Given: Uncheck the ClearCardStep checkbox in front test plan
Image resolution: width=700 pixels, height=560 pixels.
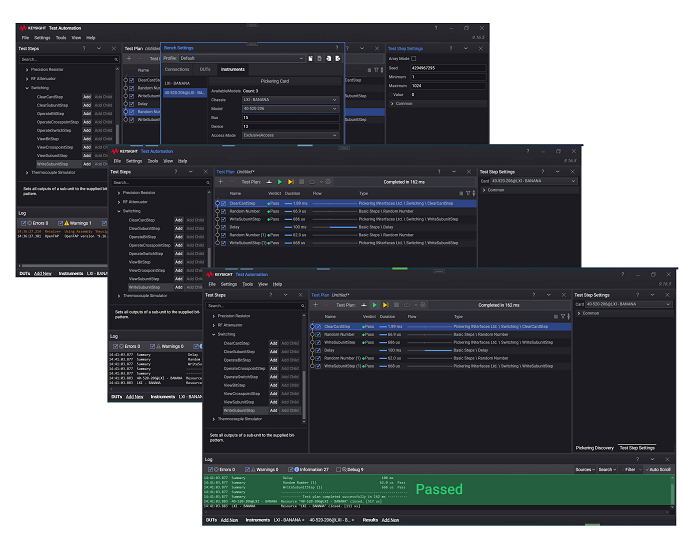Looking at the screenshot, I should click(319, 326).
